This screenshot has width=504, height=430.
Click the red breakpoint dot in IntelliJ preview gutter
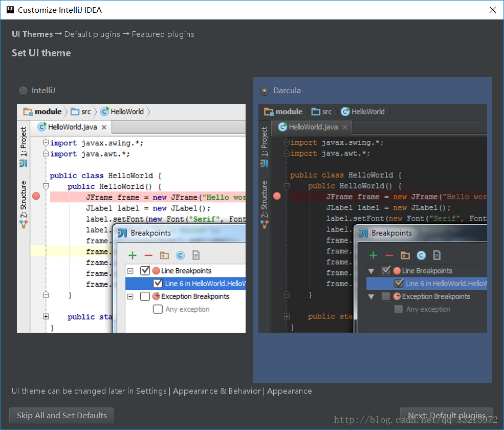click(36, 196)
